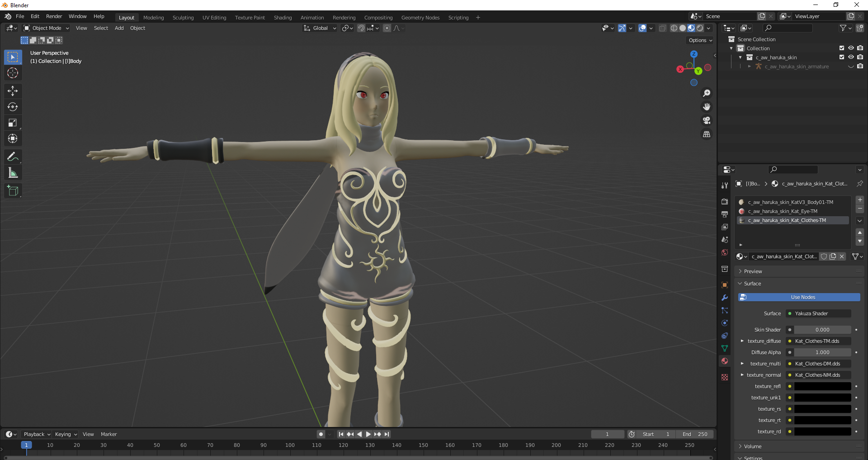The height and width of the screenshot is (460, 868).
Task: Open the Material properties tab
Action: [x=725, y=361]
